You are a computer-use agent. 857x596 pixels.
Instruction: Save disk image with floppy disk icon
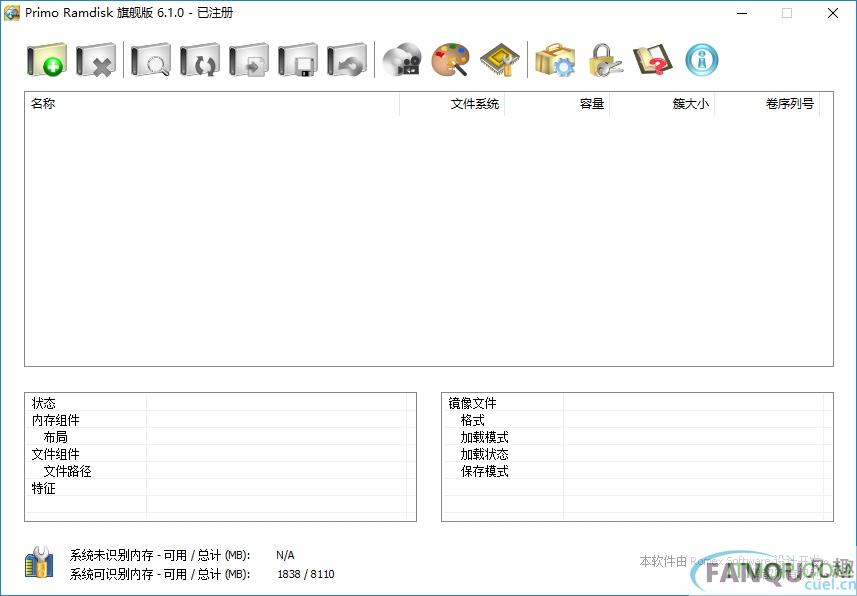[298, 60]
